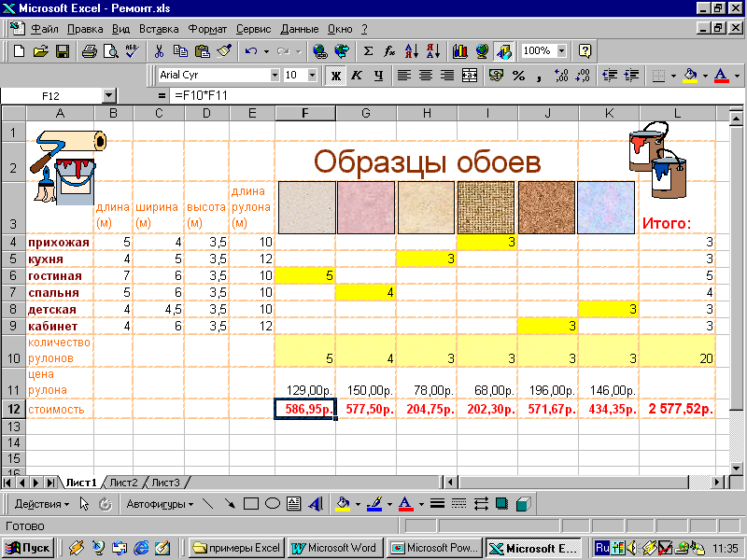
Task: Toggle bold Ж formatting button
Action: pyautogui.click(x=336, y=76)
